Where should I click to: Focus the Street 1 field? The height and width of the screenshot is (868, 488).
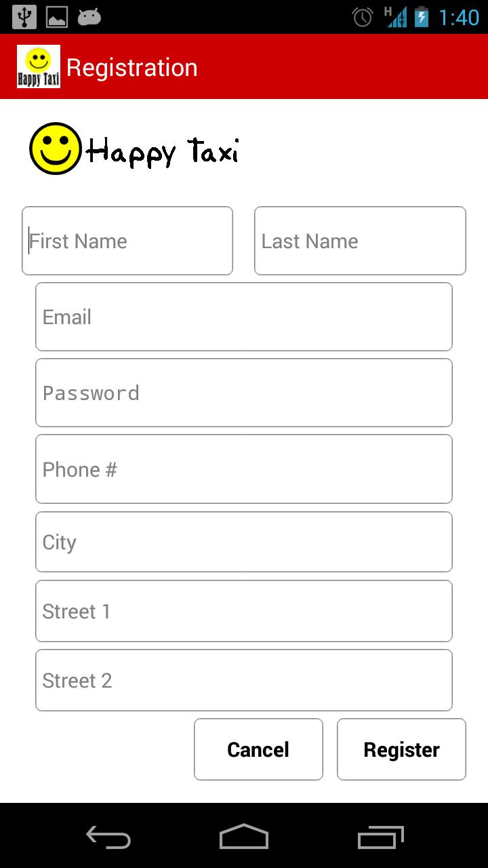pos(244,611)
